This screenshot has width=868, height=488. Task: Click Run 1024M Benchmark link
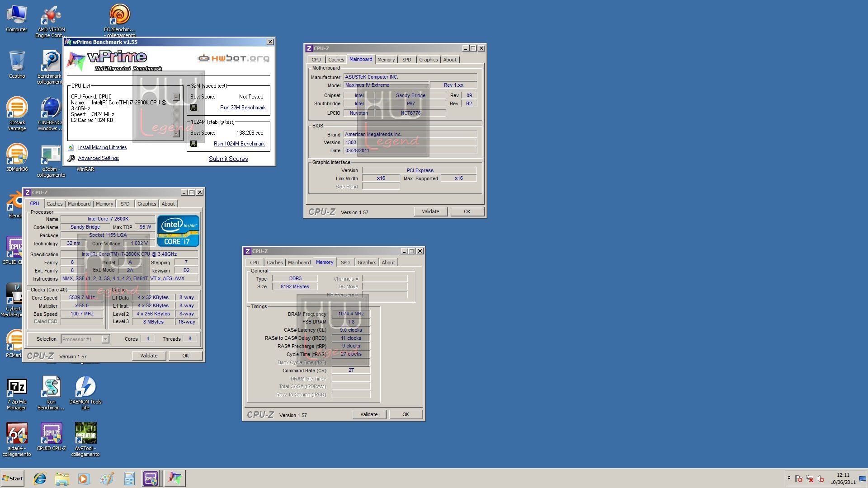pyautogui.click(x=239, y=144)
